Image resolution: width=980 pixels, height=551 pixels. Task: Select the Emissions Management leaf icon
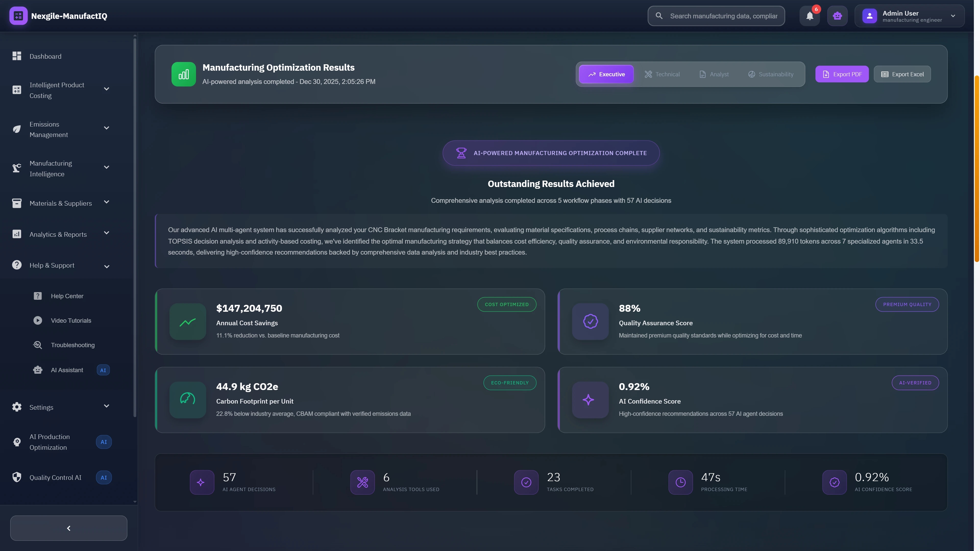pyautogui.click(x=16, y=129)
